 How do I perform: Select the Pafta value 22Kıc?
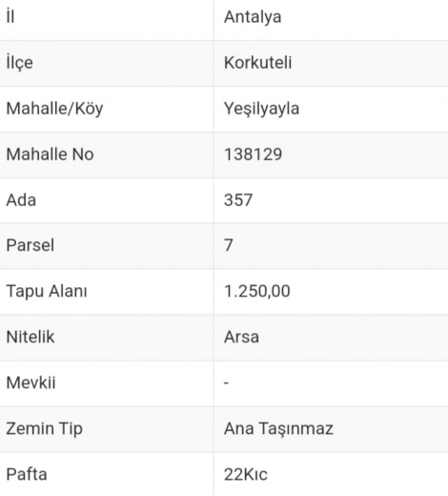[245, 474]
